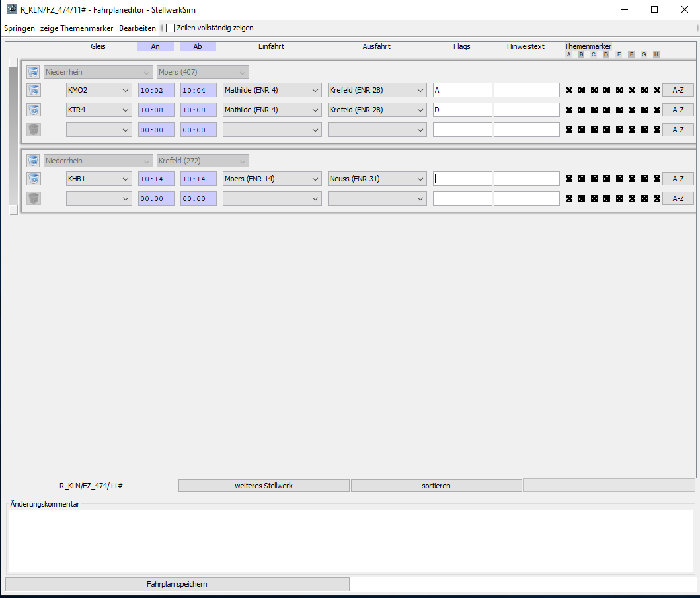700x598 pixels.
Task: Click the 'Fahrplan speichern' button
Action: point(177,584)
